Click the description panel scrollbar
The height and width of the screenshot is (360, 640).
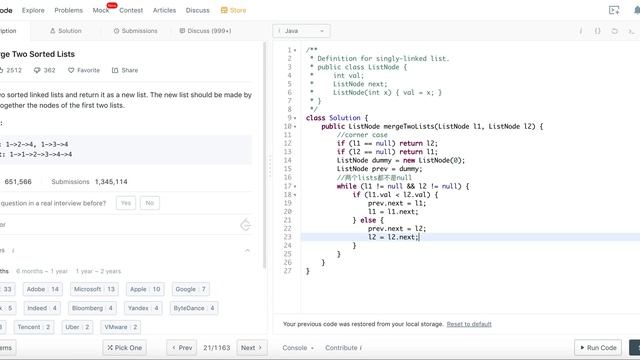(264, 155)
